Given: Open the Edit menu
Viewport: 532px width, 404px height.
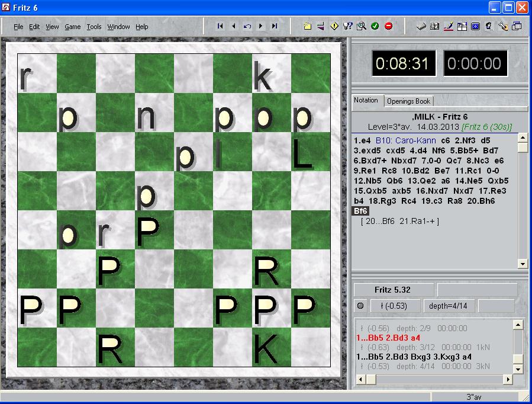Looking at the screenshot, I should [x=34, y=27].
